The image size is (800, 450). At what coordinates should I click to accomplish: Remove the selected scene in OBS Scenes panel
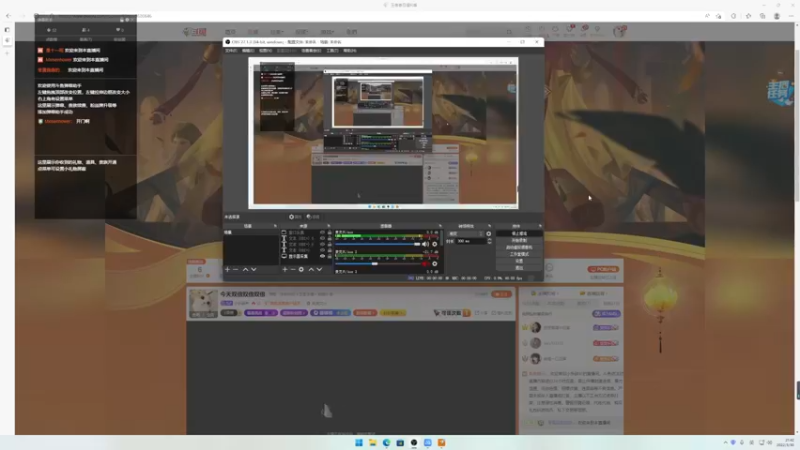236,269
